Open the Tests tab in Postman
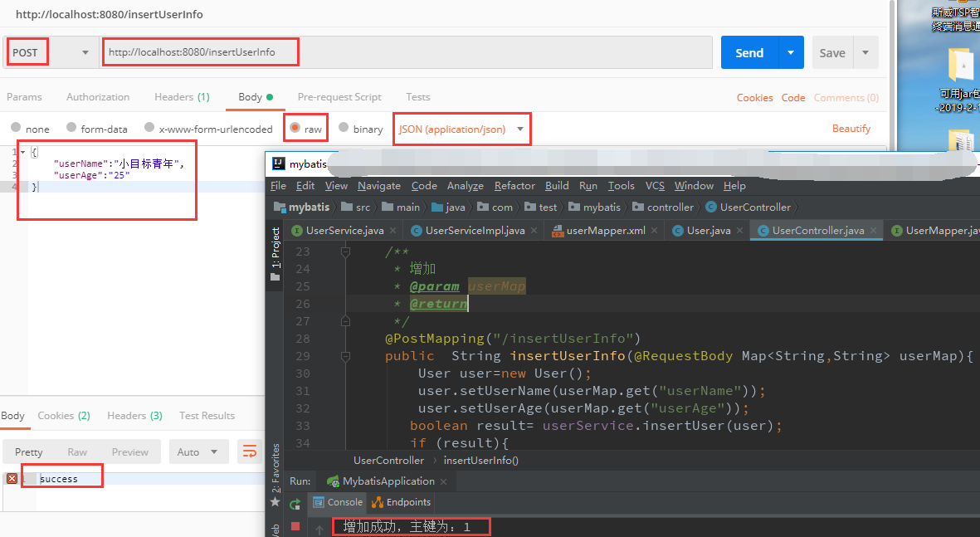The image size is (980, 537). (x=418, y=97)
